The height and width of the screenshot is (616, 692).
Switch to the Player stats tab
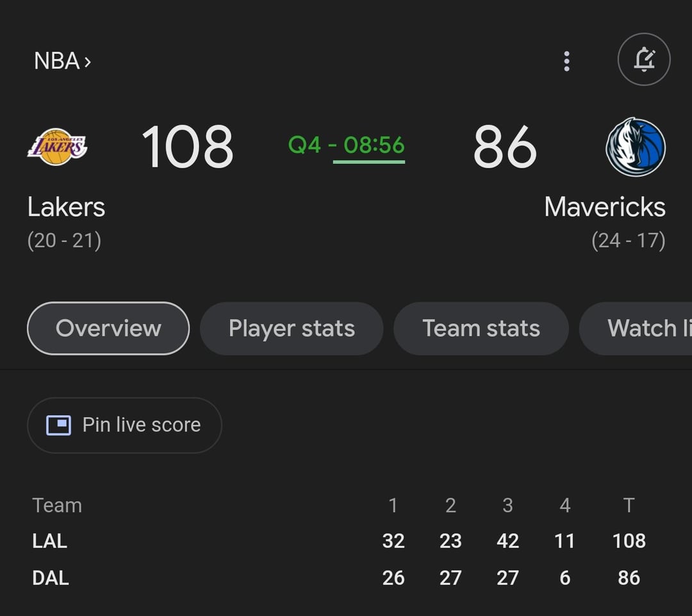coord(291,328)
